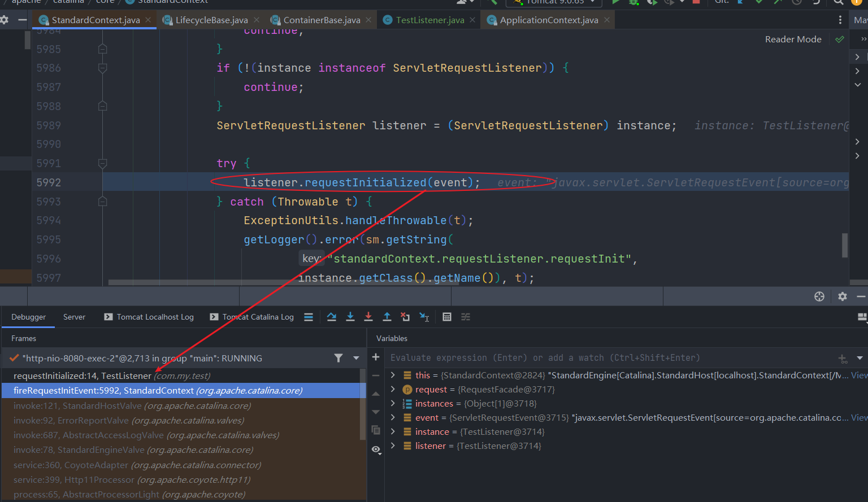The width and height of the screenshot is (868, 502).
Task: Expand the 'instances' Object array variable
Action: click(393, 403)
